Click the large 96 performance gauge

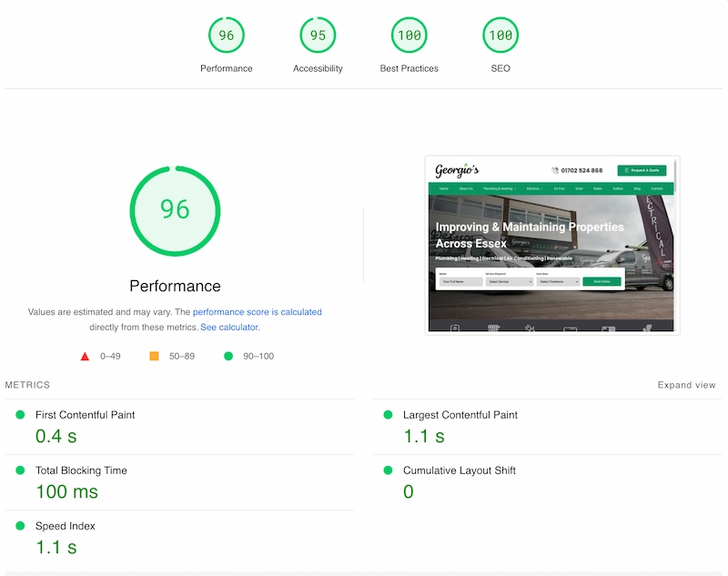[x=175, y=211]
